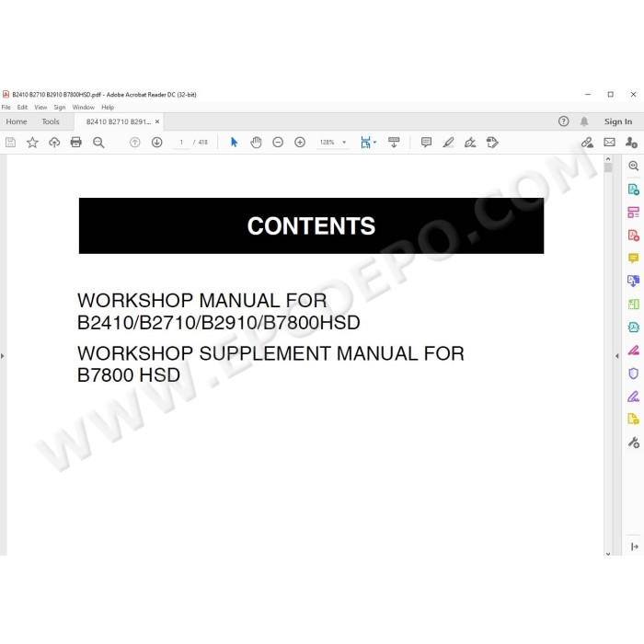Maximize the Acrobat Reader window
644x644 pixels.
pos(611,95)
